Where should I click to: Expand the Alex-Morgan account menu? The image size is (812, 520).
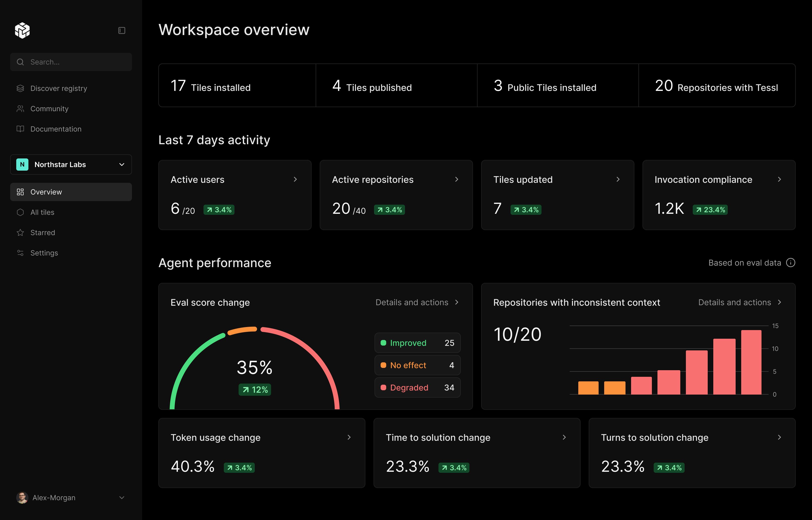pos(122,498)
